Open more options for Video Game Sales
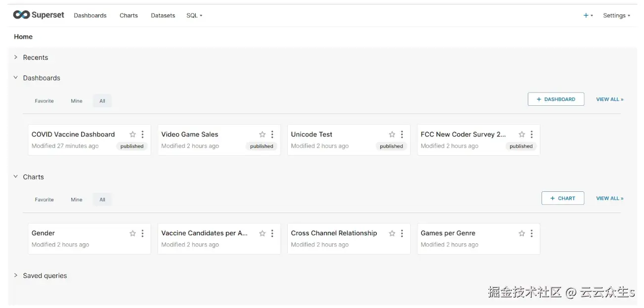The height and width of the screenshot is (308, 644). (x=272, y=134)
